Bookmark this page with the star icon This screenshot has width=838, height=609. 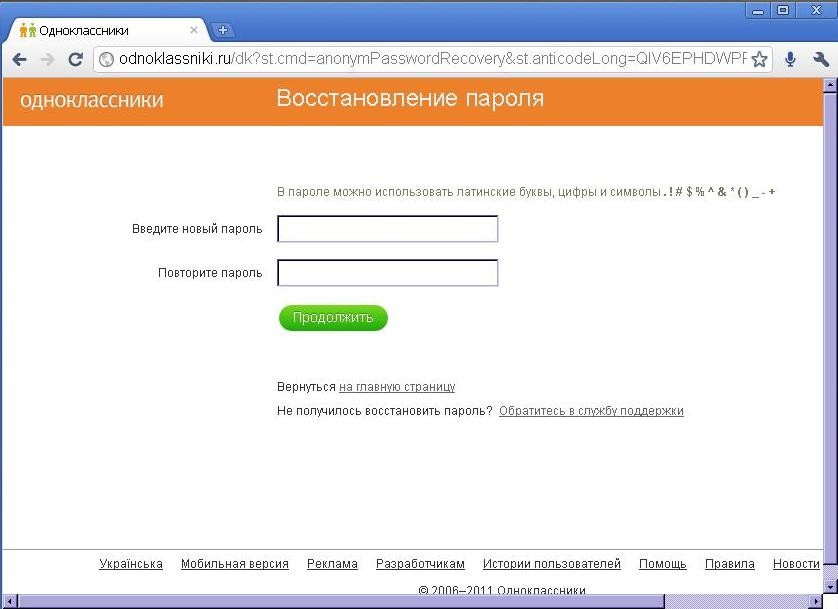click(x=759, y=59)
